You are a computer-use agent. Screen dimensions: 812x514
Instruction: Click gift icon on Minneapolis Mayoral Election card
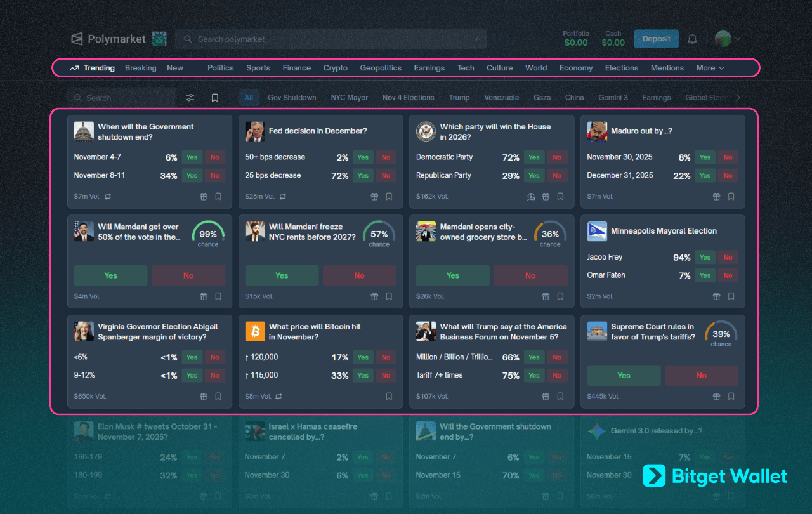716,296
